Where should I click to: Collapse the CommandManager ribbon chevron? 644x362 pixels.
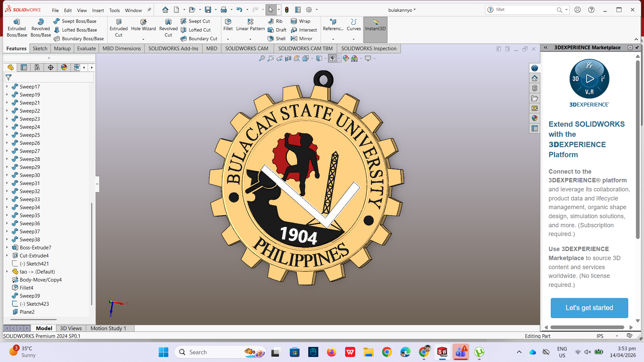pyautogui.click(x=636, y=39)
